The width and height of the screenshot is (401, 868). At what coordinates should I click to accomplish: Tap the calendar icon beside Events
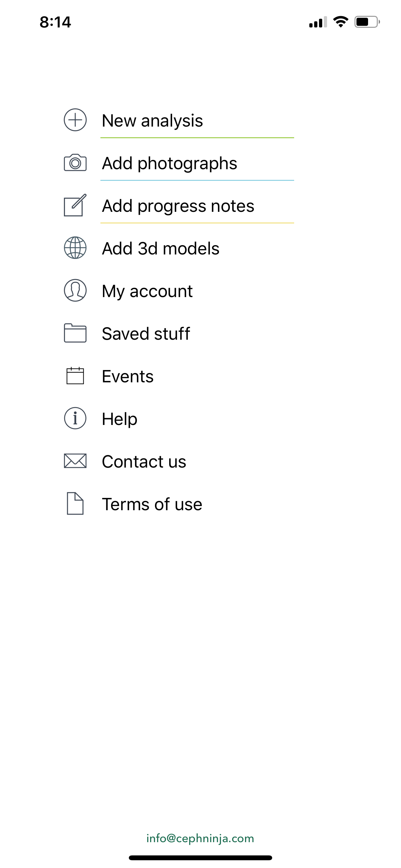click(x=75, y=376)
